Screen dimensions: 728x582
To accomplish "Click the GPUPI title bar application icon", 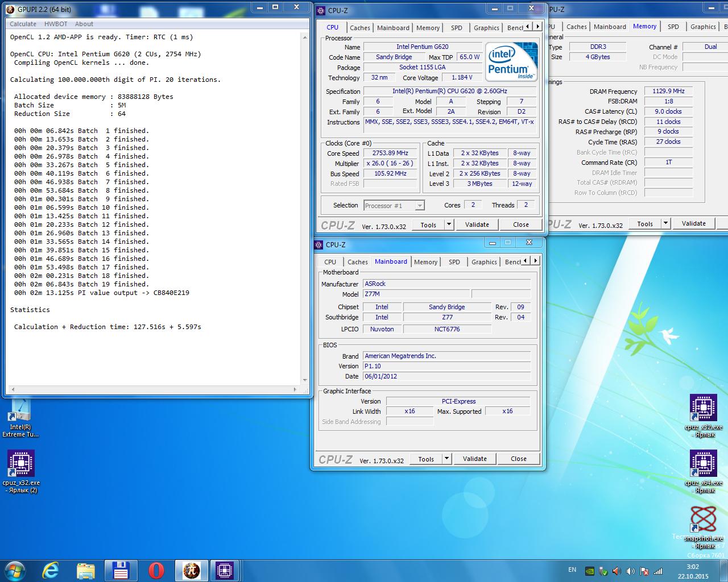I will pos(10,9).
